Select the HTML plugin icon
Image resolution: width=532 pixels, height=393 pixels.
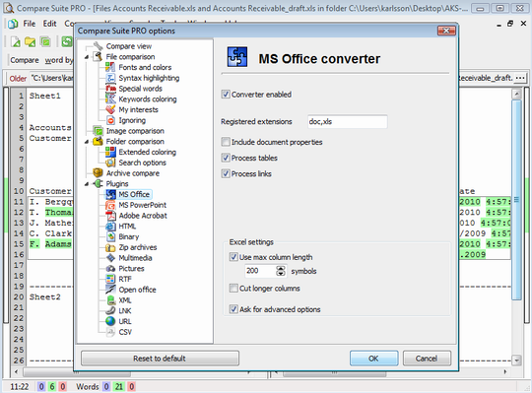click(x=110, y=226)
